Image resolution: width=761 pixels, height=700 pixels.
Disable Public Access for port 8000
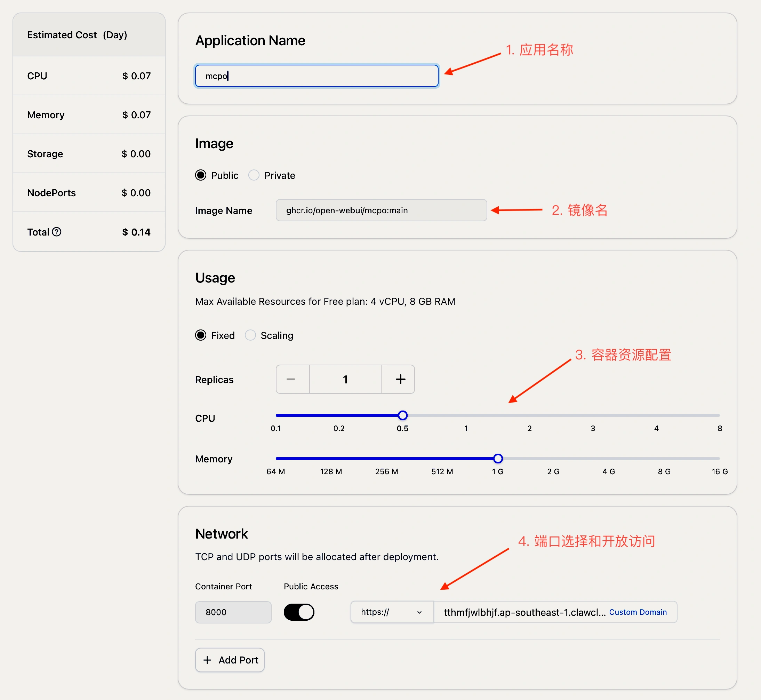tap(299, 612)
